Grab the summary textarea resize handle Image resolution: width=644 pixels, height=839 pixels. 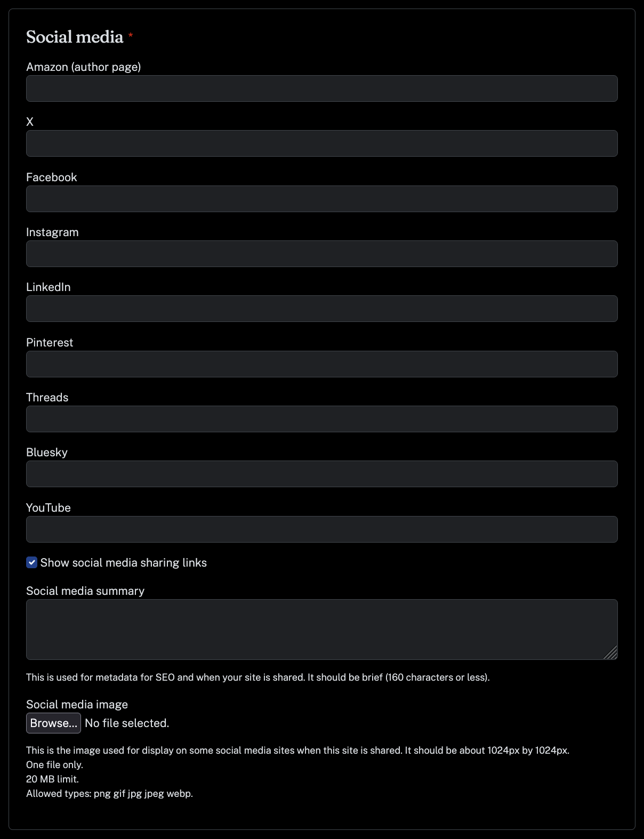click(x=611, y=653)
